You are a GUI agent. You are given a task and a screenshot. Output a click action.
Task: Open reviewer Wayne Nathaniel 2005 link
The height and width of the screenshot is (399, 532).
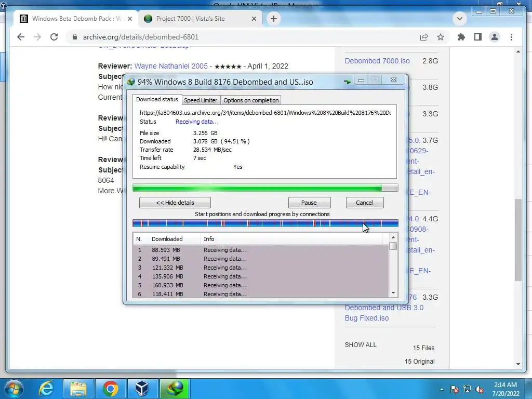pos(171,66)
